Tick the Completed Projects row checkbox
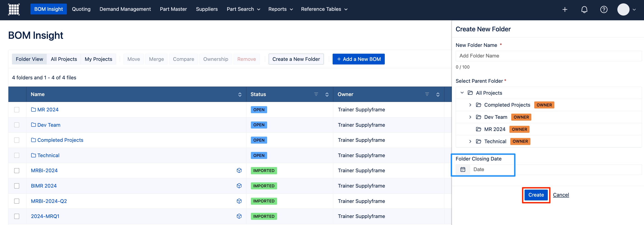The image size is (644, 225). click(17, 140)
